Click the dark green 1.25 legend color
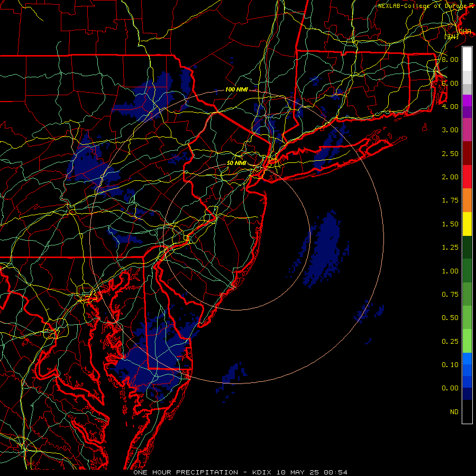476x476 pixels. click(x=467, y=247)
